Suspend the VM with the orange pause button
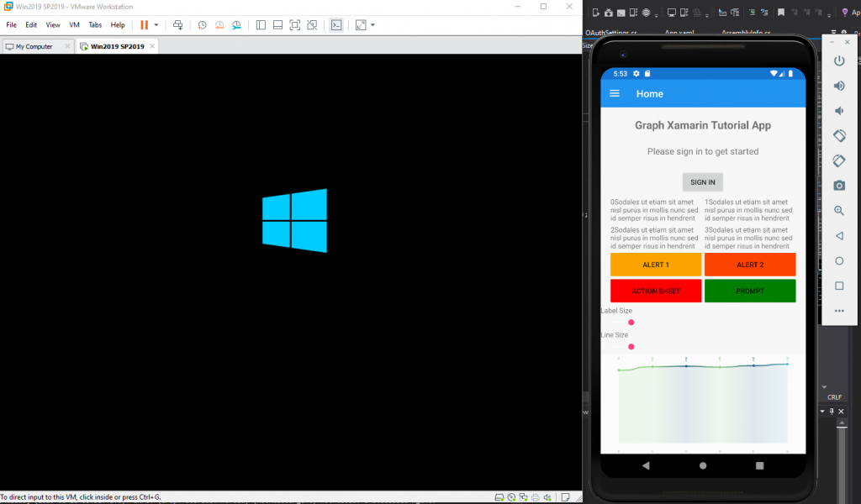The height and width of the screenshot is (504, 861). click(x=144, y=24)
